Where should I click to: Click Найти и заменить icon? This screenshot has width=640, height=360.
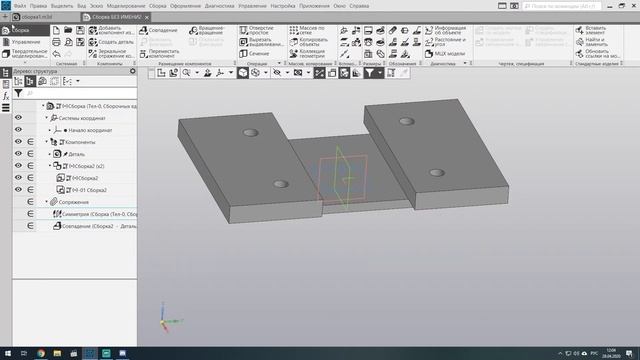pyautogui.click(x=580, y=42)
